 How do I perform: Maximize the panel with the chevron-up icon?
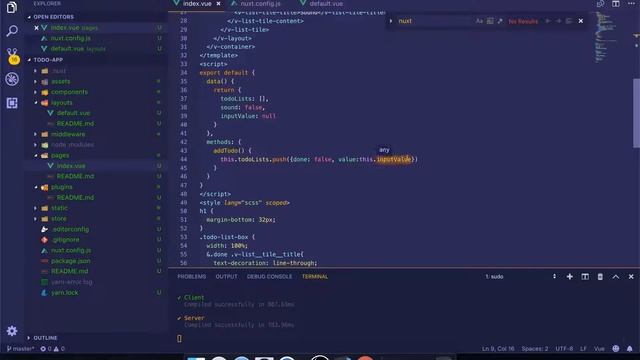(616, 276)
